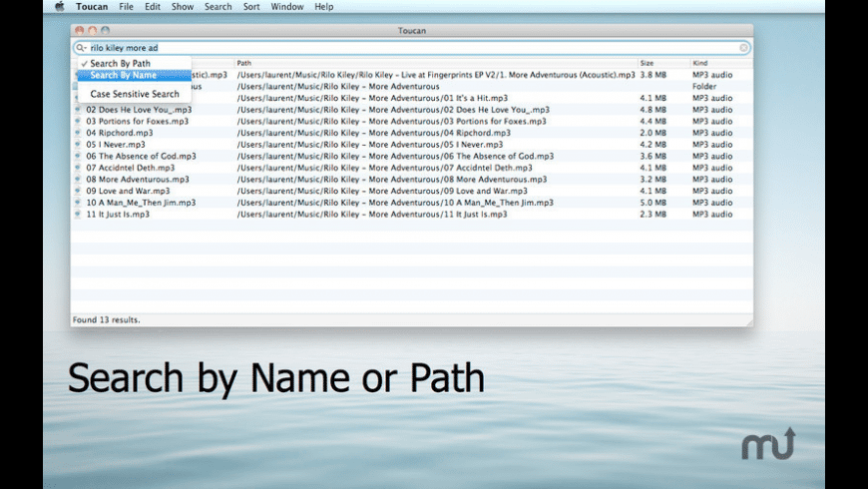Screen dimensions: 868x489
Task: Select row '06 The Absence of God.mp3'
Action: click(x=412, y=156)
